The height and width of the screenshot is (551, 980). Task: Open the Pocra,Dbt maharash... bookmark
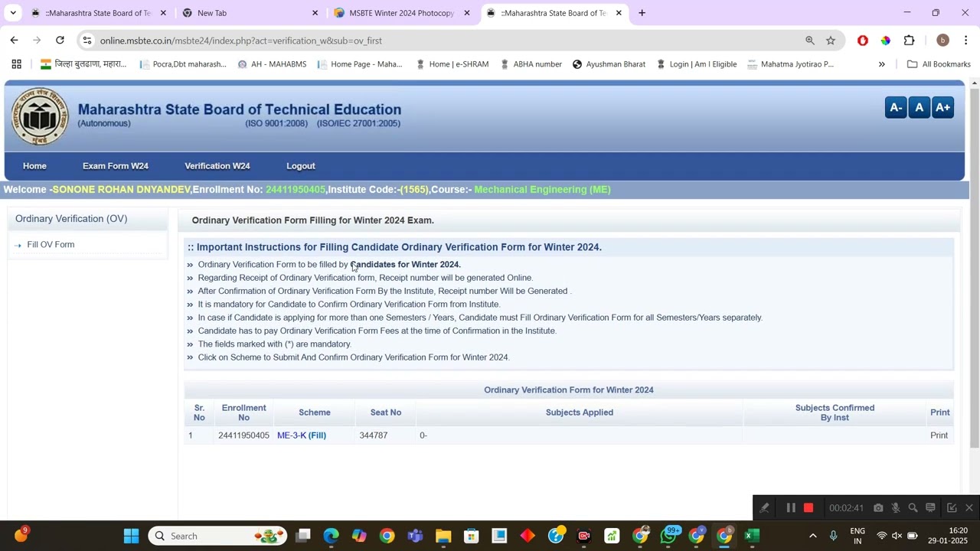(183, 64)
